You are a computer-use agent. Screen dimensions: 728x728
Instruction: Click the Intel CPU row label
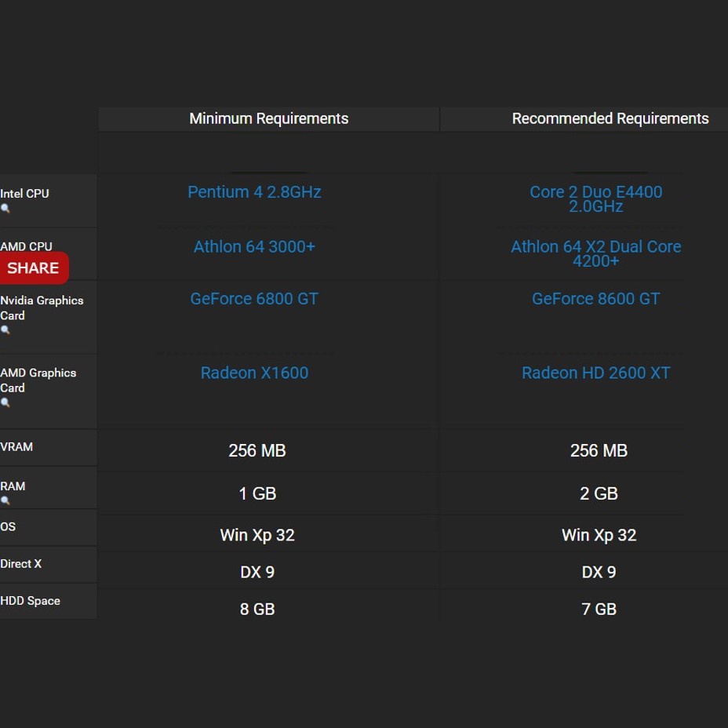pos(24,194)
